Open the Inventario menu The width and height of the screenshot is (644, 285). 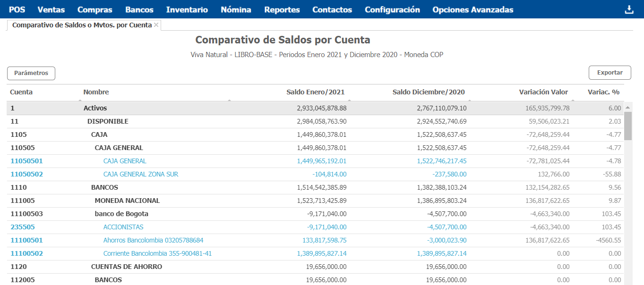point(187,9)
